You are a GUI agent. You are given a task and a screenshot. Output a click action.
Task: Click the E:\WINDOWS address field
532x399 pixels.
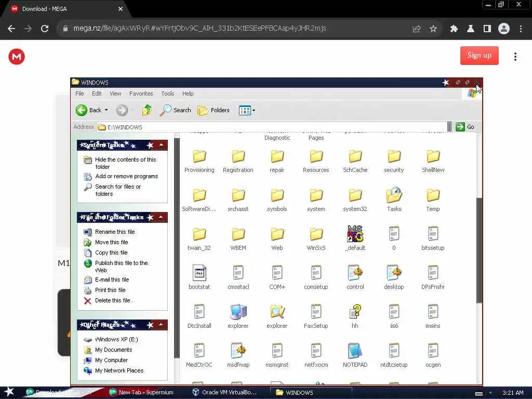click(272, 127)
